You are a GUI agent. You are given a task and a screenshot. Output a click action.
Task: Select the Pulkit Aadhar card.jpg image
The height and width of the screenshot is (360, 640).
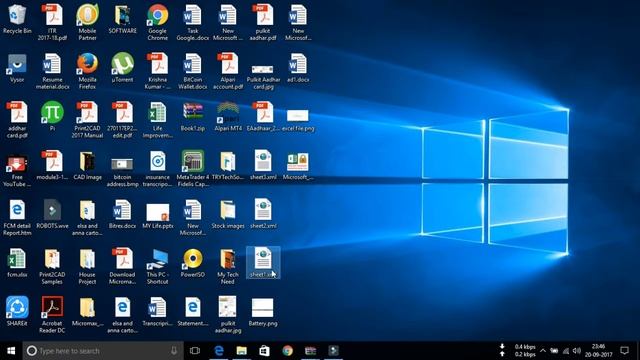tap(263, 76)
